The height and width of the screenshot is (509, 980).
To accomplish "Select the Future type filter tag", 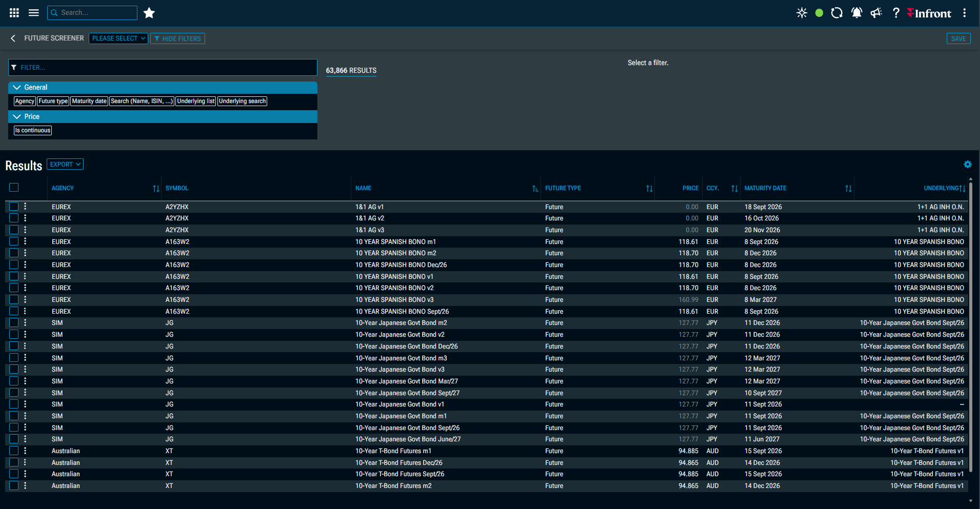I will 53,101.
